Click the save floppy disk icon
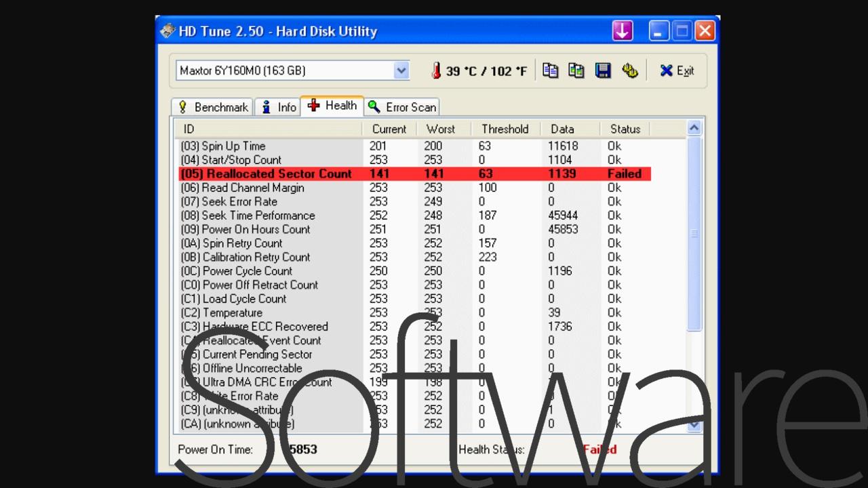Viewport: 868px width, 488px height. click(603, 70)
